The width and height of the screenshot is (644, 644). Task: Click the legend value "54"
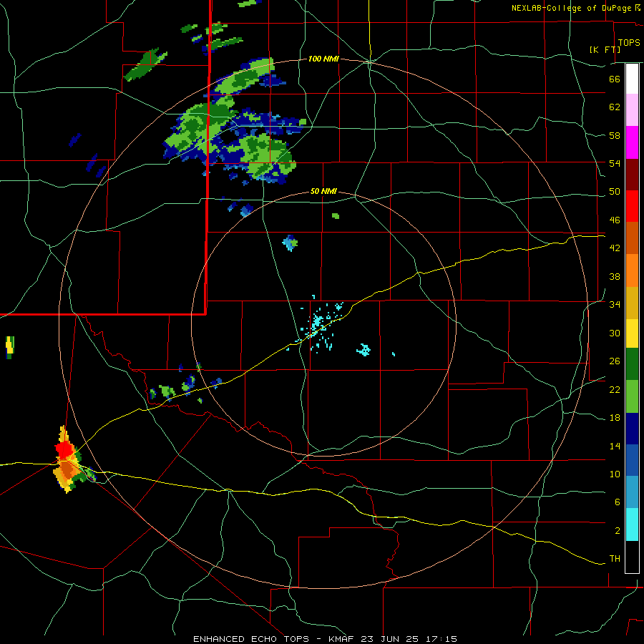coord(615,163)
